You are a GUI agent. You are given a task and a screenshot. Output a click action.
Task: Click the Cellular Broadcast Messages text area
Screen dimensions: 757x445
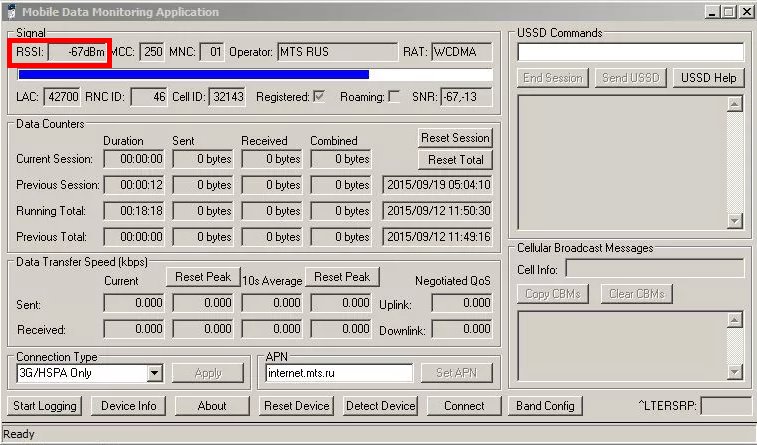tap(622, 346)
